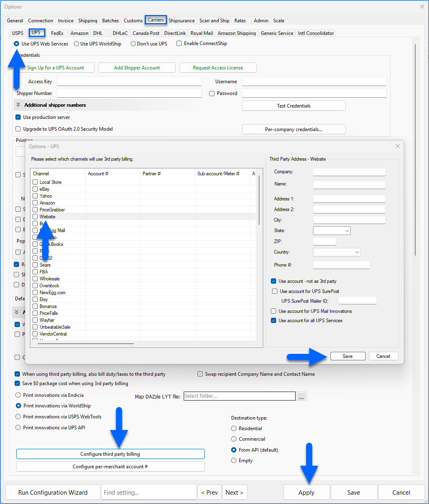Click Configure per-merchant account # button
The width and height of the screenshot is (429, 504).
point(110,467)
